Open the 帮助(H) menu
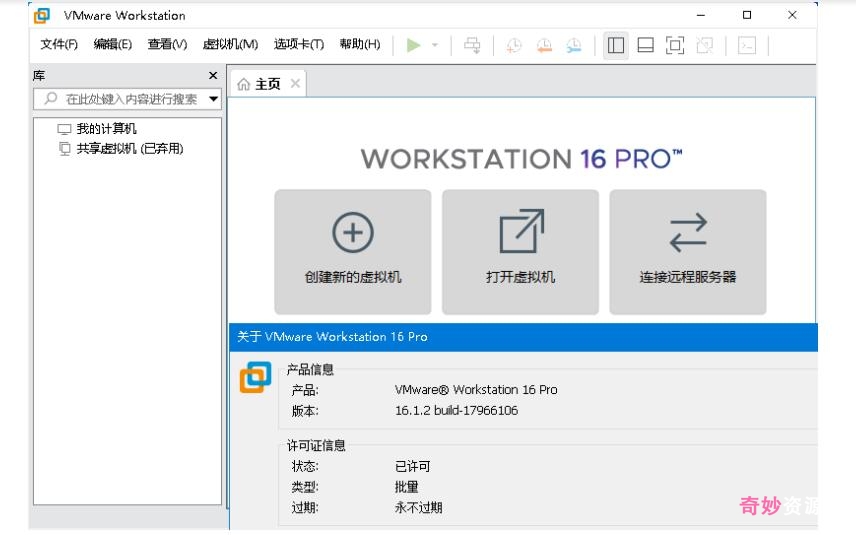 (360, 44)
